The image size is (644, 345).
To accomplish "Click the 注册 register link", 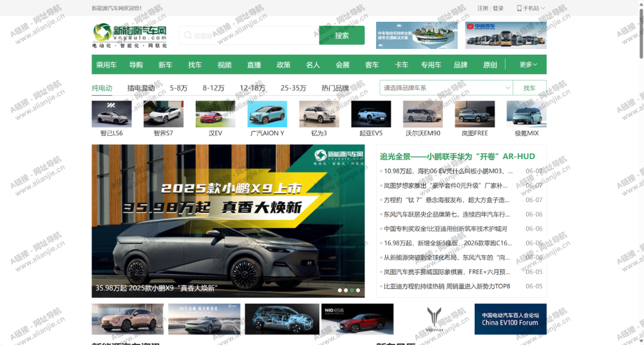I will pos(482,8).
